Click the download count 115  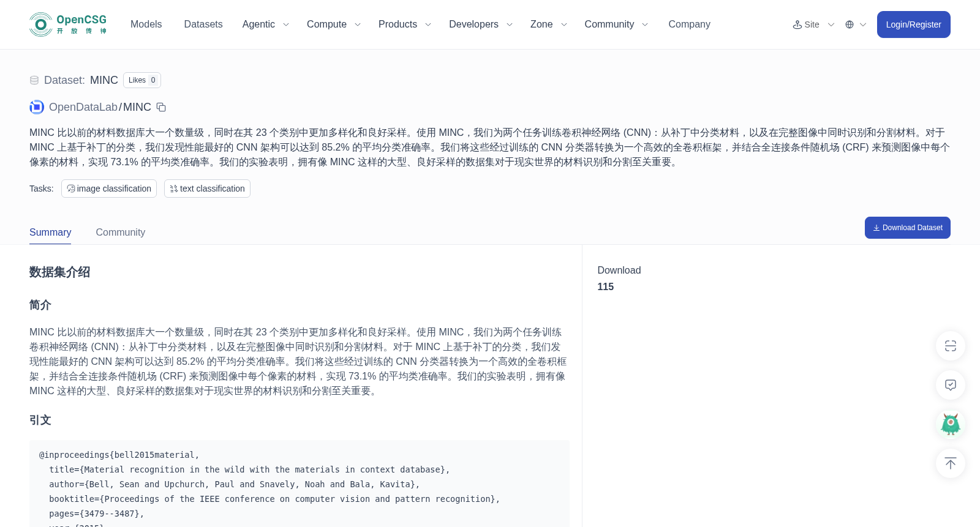(x=606, y=286)
